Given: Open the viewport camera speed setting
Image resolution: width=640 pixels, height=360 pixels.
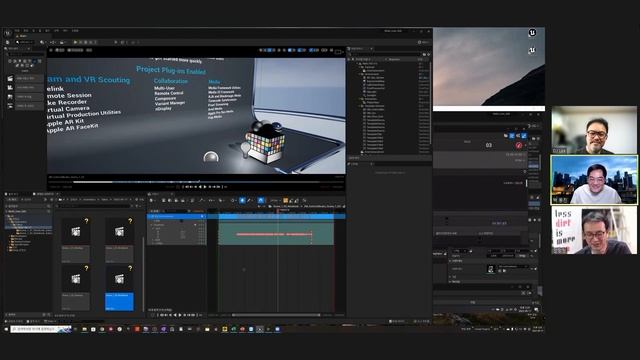Looking at the screenshot, I should point(325,50).
